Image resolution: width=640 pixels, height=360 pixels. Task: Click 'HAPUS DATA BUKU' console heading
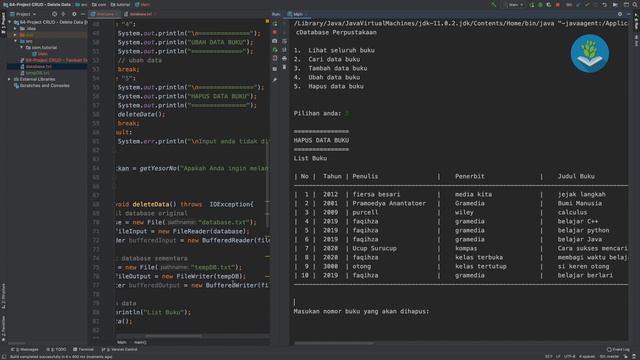tap(321, 140)
